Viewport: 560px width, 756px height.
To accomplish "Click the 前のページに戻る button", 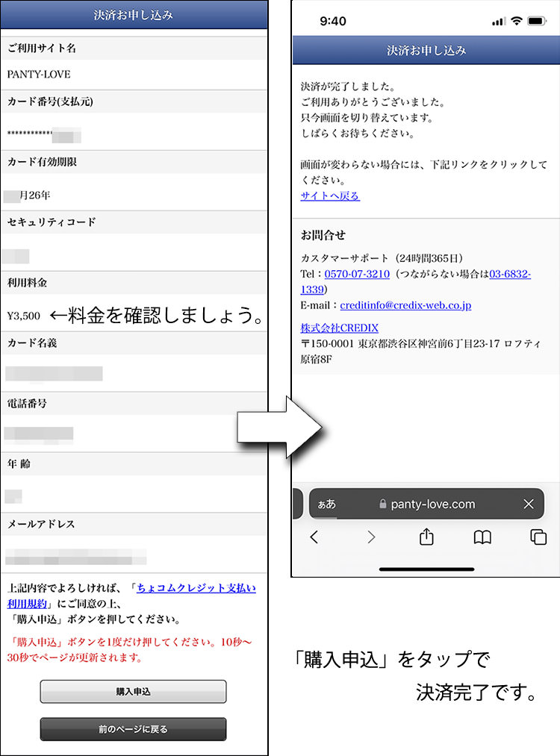I will pos(133,729).
